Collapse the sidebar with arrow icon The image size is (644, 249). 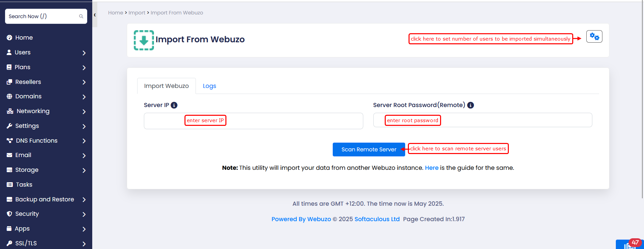[95, 15]
